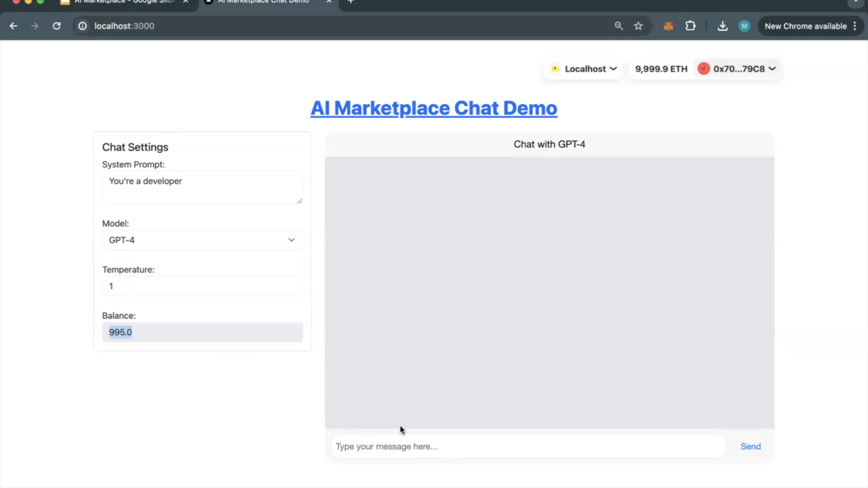Open the Extensions puzzle icon

(690, 26)
